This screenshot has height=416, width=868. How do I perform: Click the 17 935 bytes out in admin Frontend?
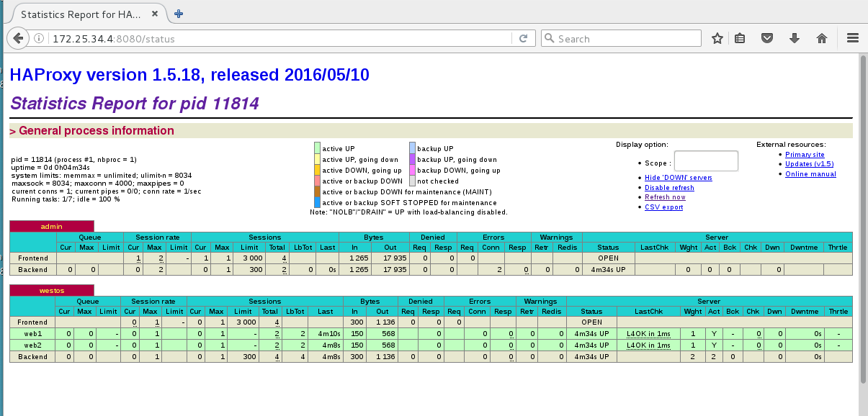(x=393, y=258)
